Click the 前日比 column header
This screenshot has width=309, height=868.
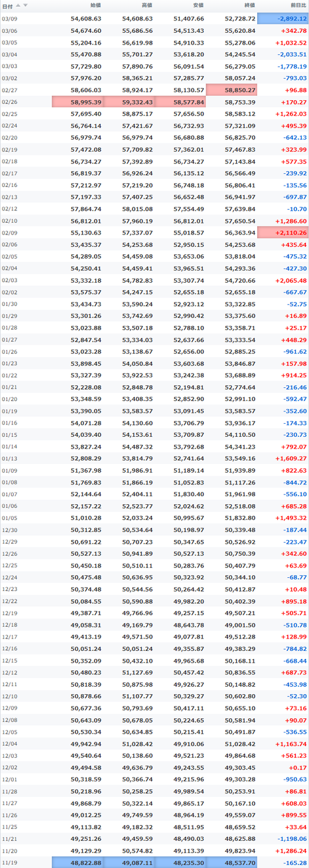coord(297,5)
